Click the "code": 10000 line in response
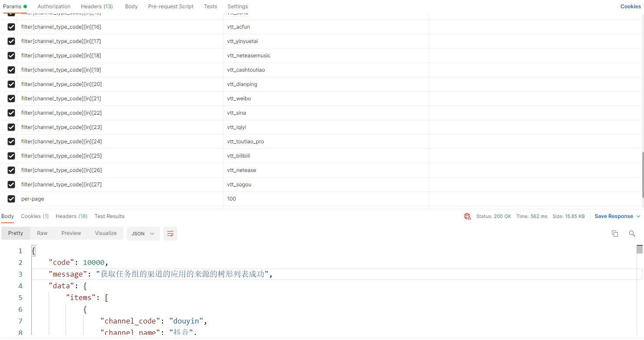The width and height of the screenshot is (644, 340). pyautogui.click(x=78, y=263)
